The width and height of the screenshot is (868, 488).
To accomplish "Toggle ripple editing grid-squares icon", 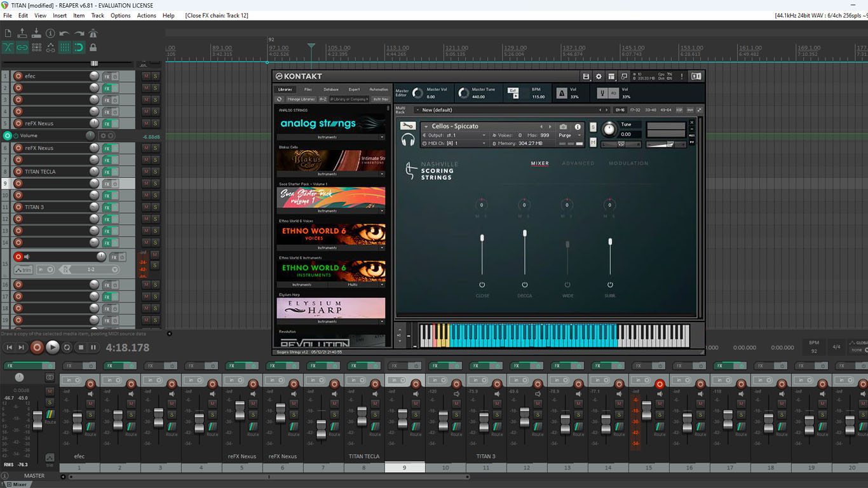I will 36,47.
